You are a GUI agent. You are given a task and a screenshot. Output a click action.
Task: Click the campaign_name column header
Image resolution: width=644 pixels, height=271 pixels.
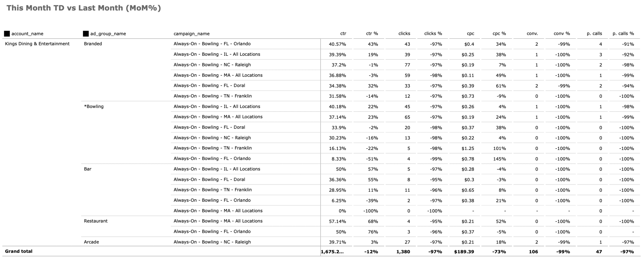191,34
